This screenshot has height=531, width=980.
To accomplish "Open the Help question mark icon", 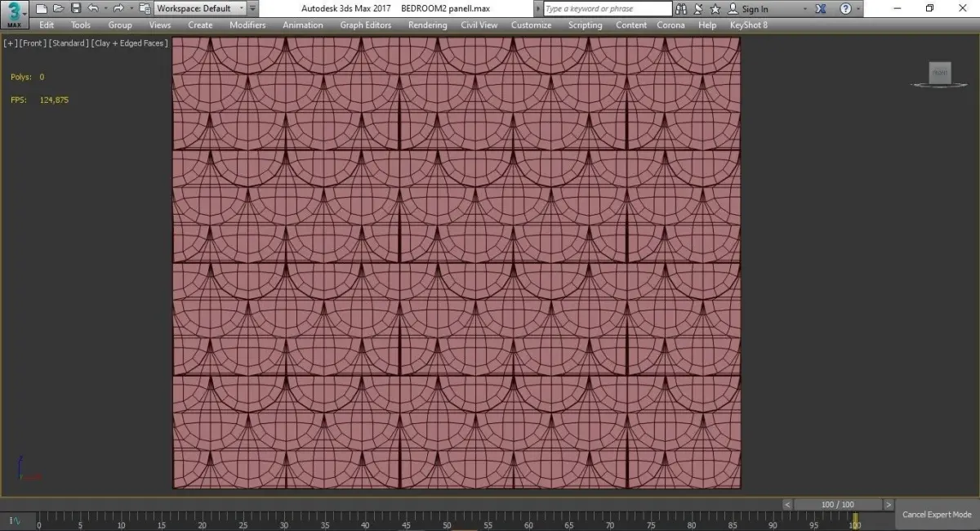I will 845,9.
